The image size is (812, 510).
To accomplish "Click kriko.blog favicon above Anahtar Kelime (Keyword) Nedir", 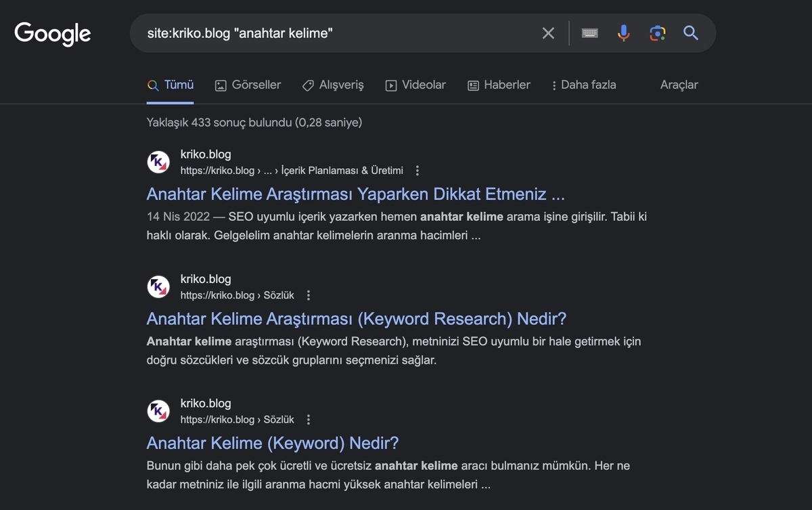I will pos(158,412).
